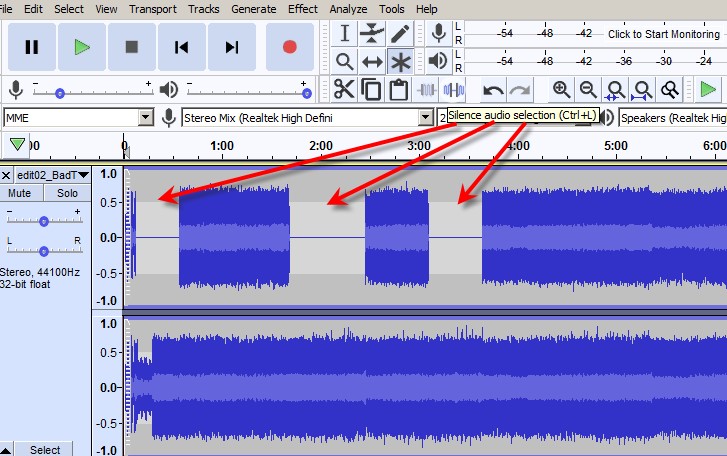Toggle Solo on the track
Screen dimensions: 727x456
pos(67,193)
